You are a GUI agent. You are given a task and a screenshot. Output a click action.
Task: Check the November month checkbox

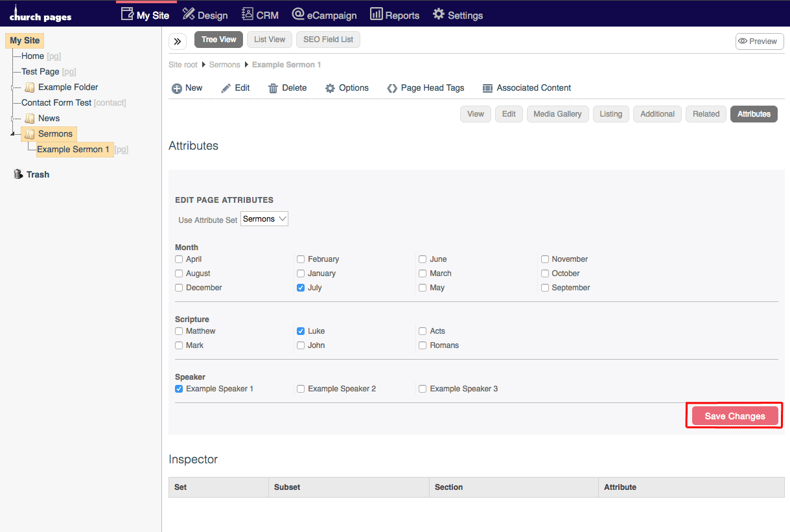545,259
